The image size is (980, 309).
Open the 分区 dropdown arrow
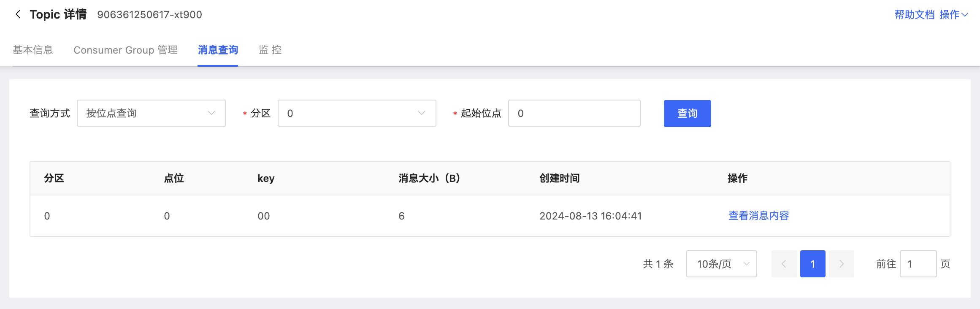pyautogui.click(x=421, y=113)
